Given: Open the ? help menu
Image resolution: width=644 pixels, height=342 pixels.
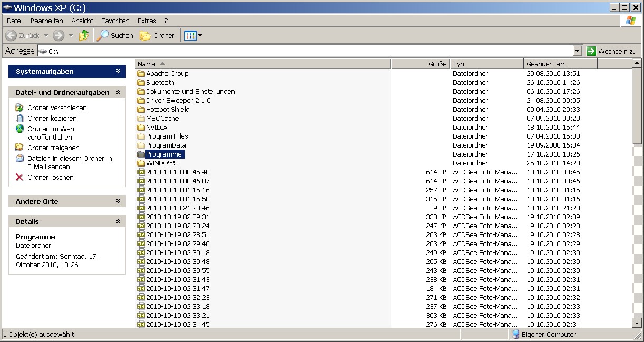Looking at the screenshot, I should pos(166,21).
